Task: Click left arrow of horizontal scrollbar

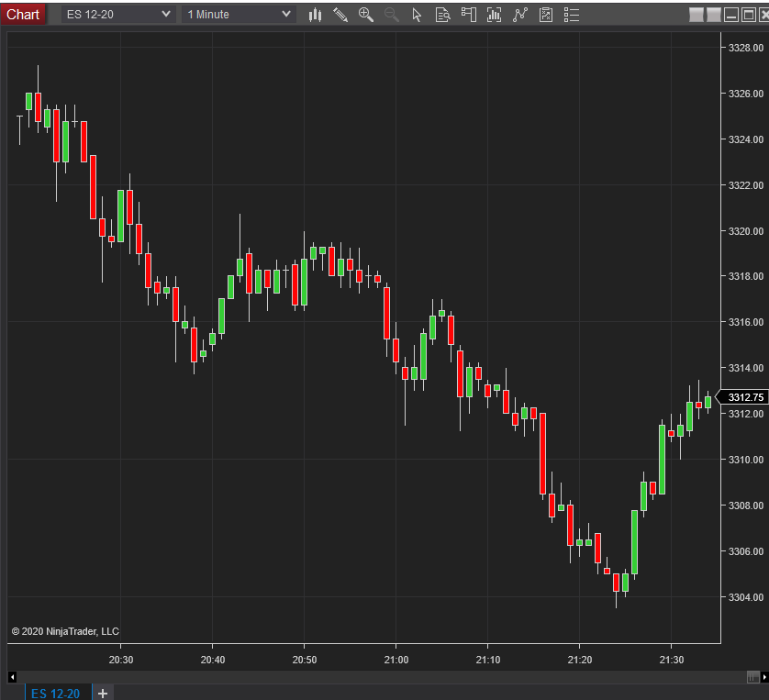Action: pyautogui.click(x=12, y=677)
